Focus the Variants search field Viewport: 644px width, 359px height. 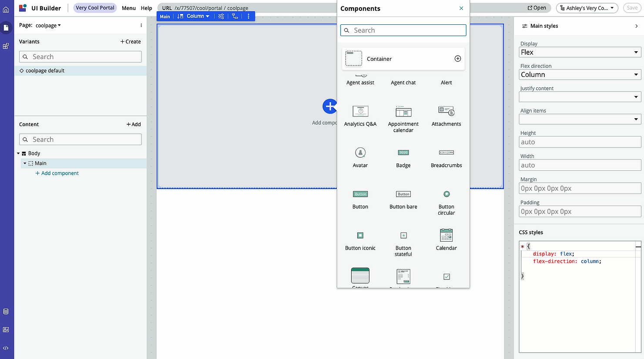(80, 57)
